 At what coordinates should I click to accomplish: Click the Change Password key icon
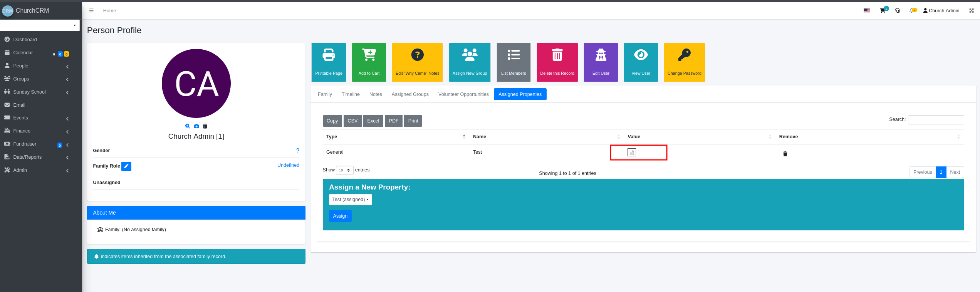pyautogui.click(x=684, y=55)
